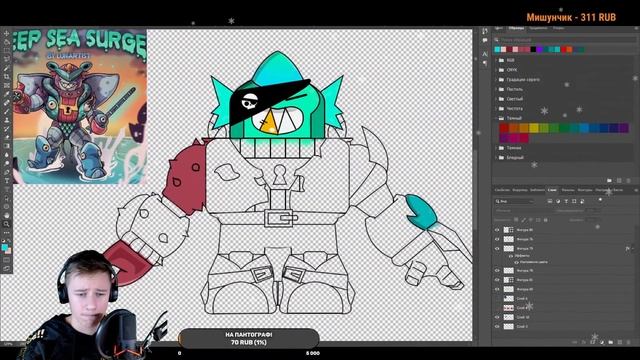640x360 pixels.
Task: Select the Eraser tool
Action: coord(7,137)
